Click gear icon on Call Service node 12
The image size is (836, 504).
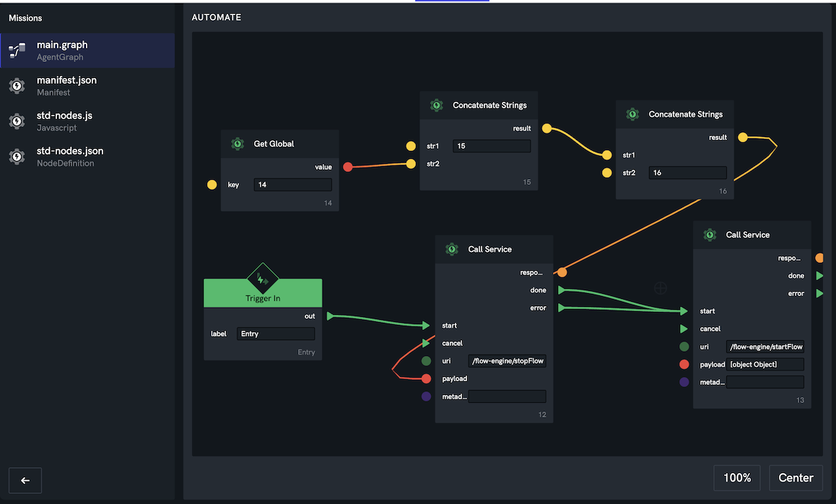point(452,249)
